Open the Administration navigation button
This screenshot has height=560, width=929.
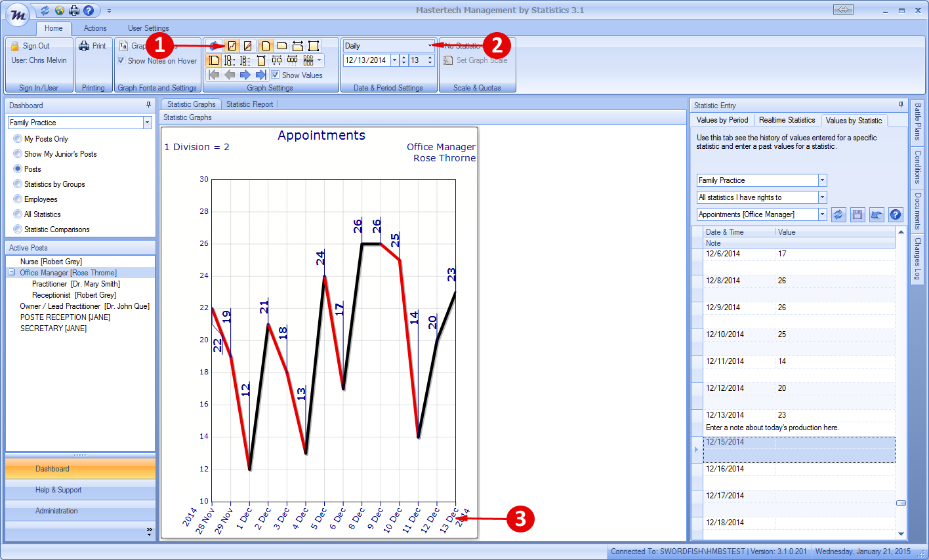[x=81, y=511]
